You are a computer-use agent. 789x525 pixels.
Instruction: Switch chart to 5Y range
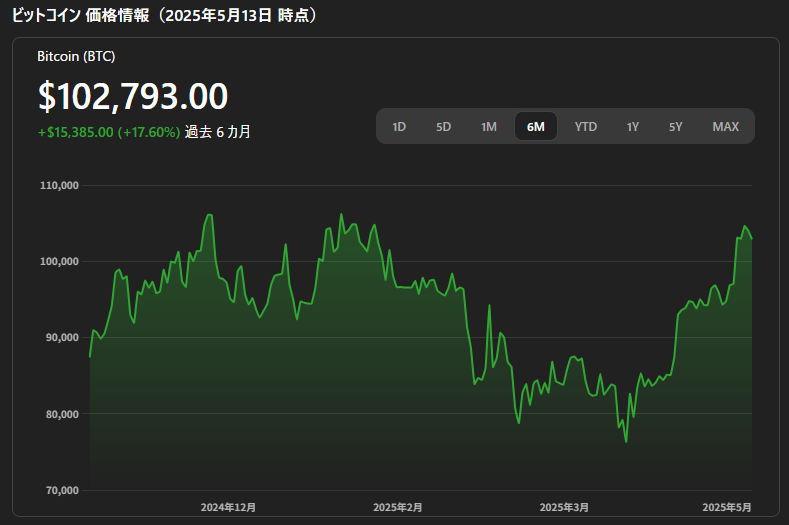(x=676, y=126)
